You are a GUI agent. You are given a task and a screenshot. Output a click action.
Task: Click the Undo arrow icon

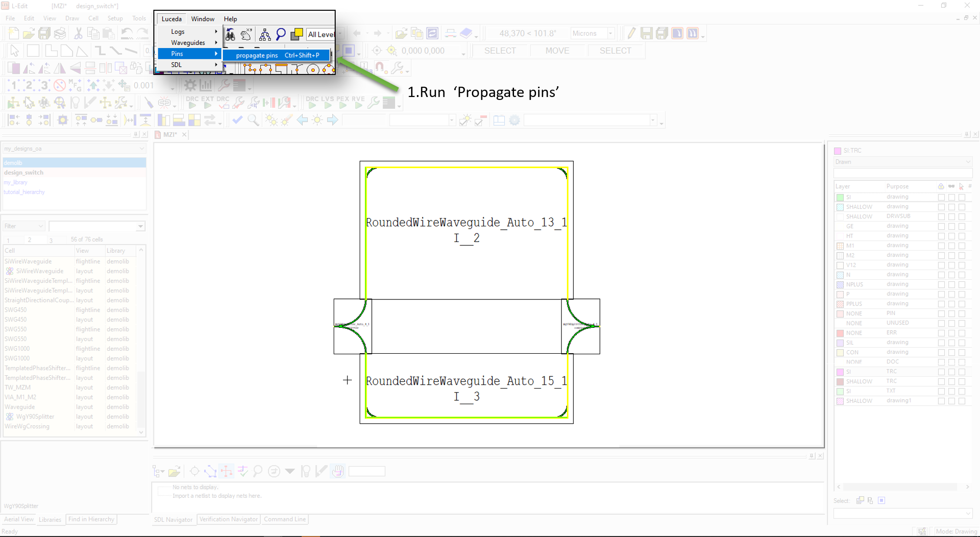click(x=127, y=33)
